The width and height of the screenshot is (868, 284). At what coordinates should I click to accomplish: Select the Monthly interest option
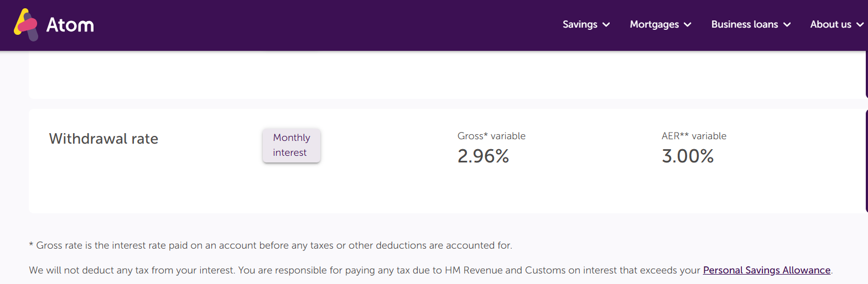pyautogui.click(x=292, y=145)
